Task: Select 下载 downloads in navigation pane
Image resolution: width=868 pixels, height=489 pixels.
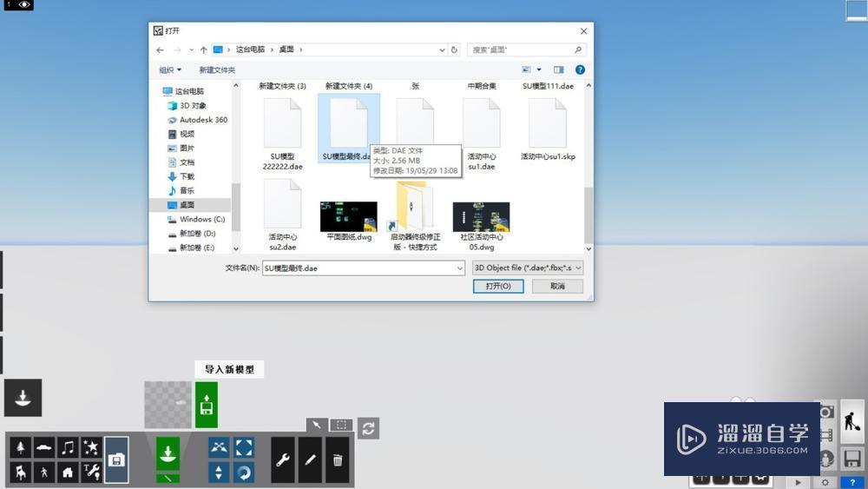Action: pos(187,176)
